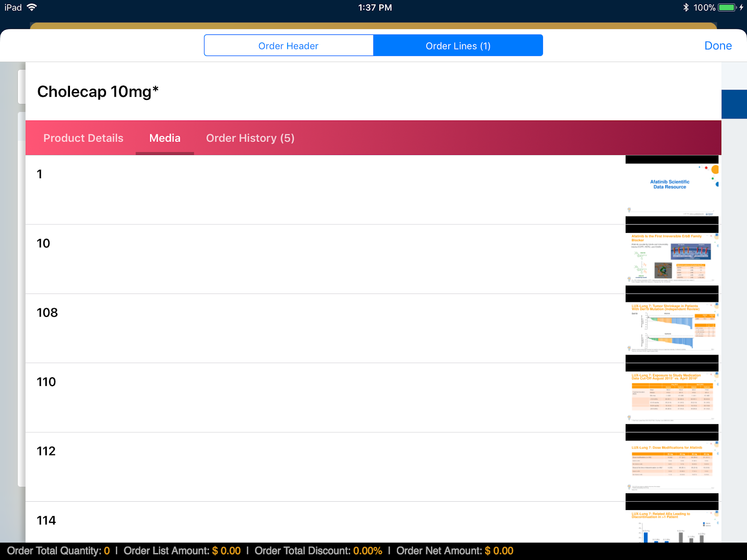Open the Dose Modifications for Afatinib slide
The height and width of the screenshot is (560, 747).
[671, 467]
